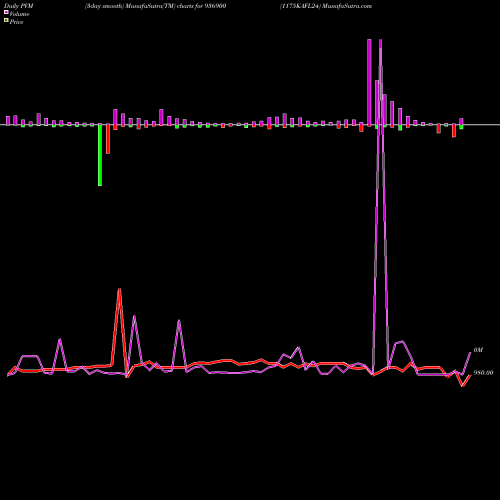Image resolution: width=500 pixels, height=500 pixels.
Task: Click the 'Volume' legend label
Action: click(19, 14)
